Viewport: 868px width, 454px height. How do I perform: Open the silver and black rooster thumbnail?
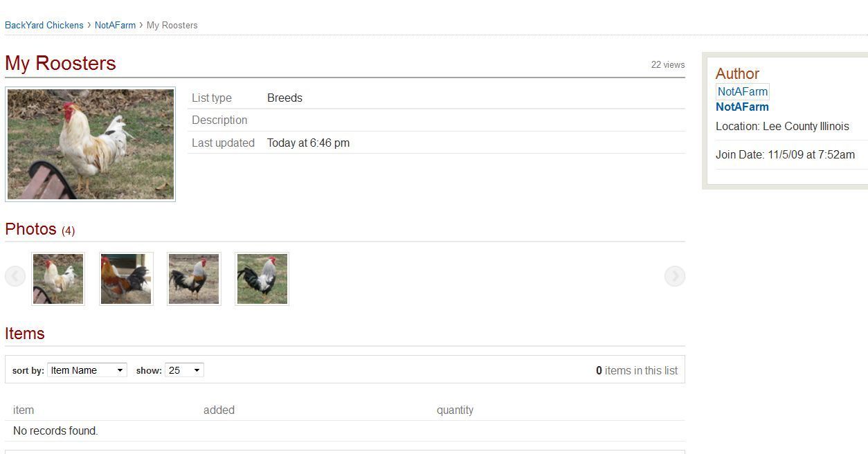262,279
